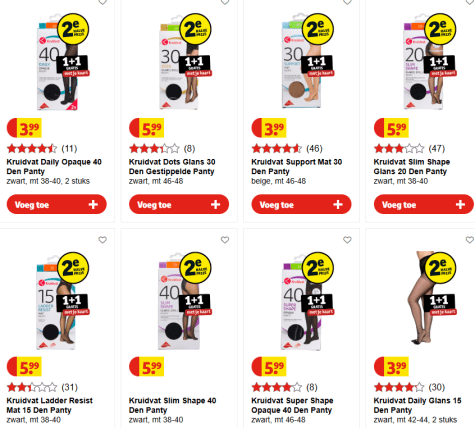The width and height of the screenshot is (475, 428).
Task: Favorite the Ladder Resist Mat 15 Den Panty
Action: click(102, 240)
